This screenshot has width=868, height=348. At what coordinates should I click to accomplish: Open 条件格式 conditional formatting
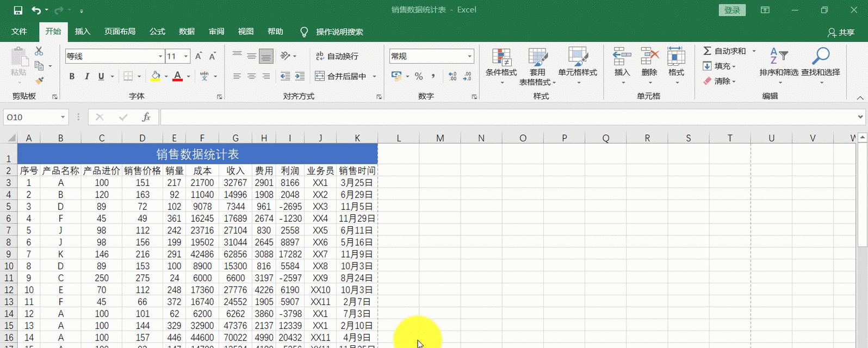[501, 66]
